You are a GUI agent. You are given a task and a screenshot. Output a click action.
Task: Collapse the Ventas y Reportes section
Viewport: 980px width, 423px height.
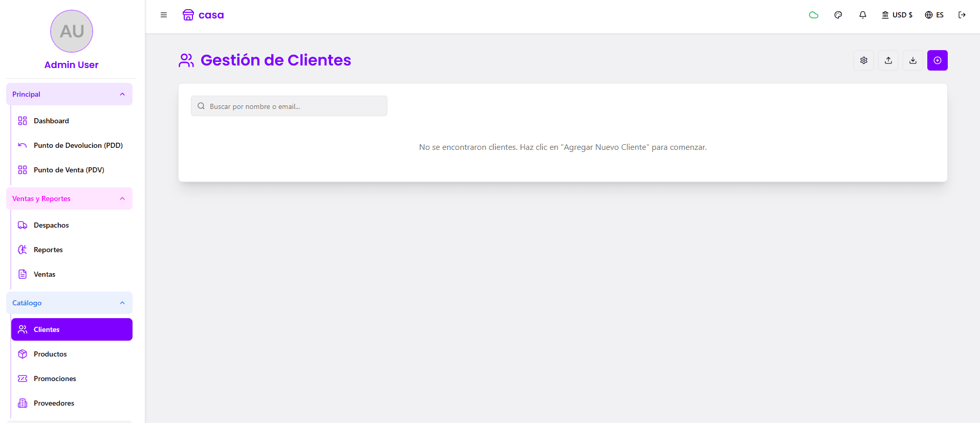click(x=69, y=198)
